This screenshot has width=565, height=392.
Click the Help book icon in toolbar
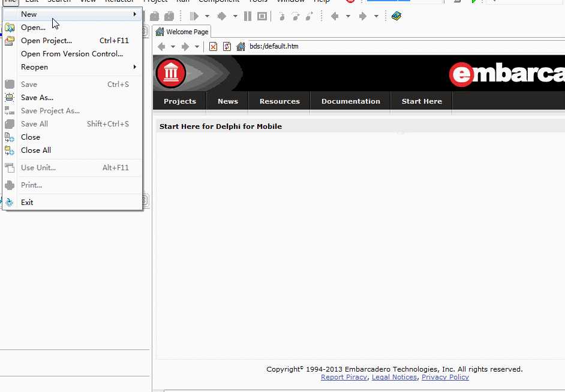click(x=396, y=16)
